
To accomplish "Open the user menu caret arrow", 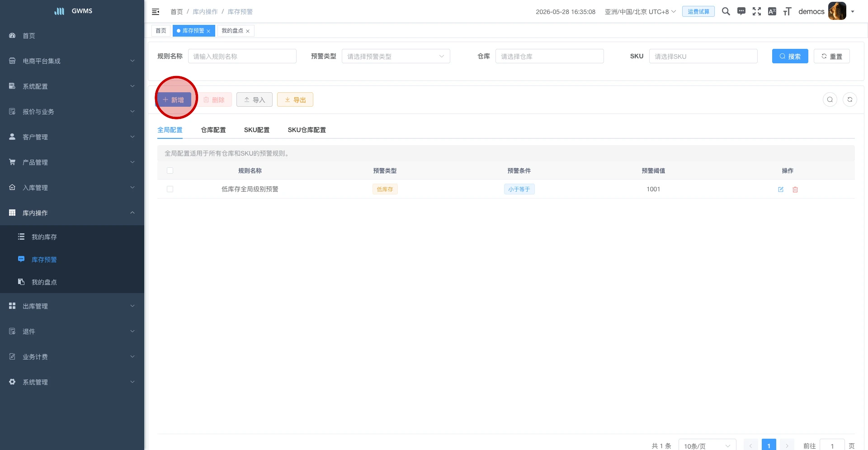I will pos(853,12).
